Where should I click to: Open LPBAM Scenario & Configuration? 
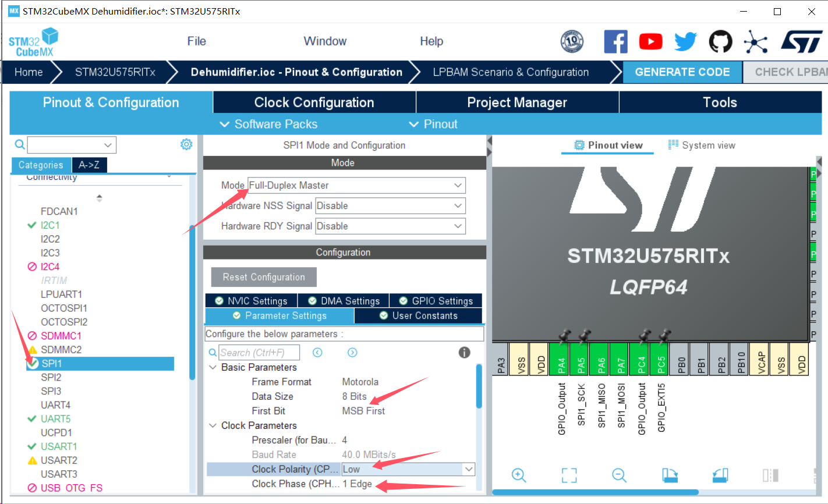[x=511, y=72]
